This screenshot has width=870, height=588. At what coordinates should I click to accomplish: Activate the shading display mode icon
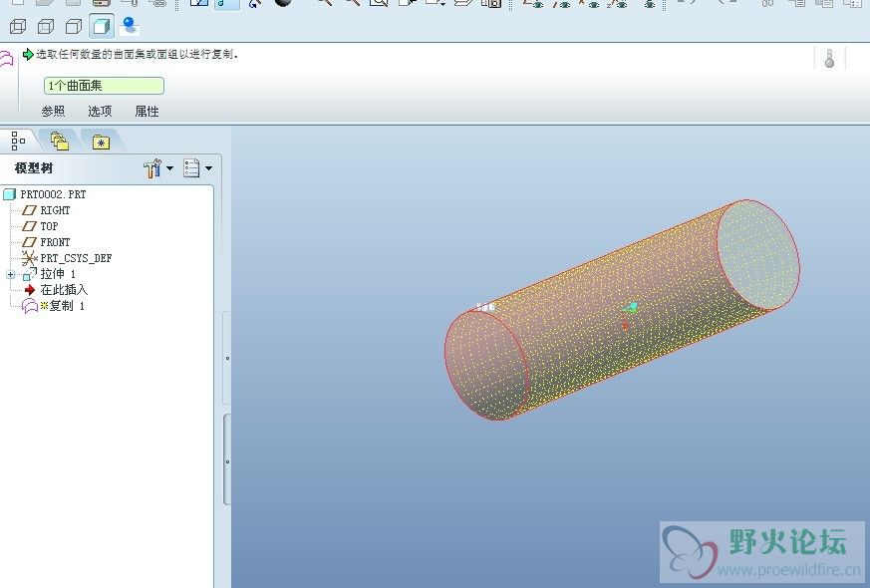(x=102, y=26)
